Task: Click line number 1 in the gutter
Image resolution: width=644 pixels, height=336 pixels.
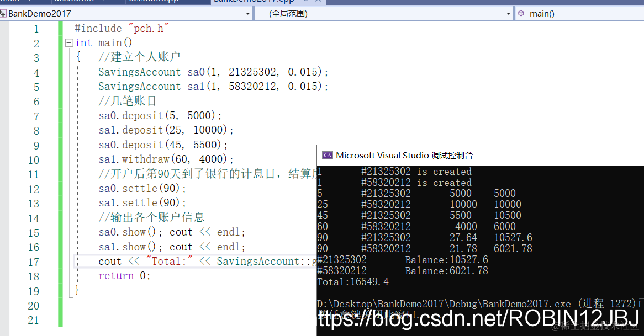Action: coord(36,29)
